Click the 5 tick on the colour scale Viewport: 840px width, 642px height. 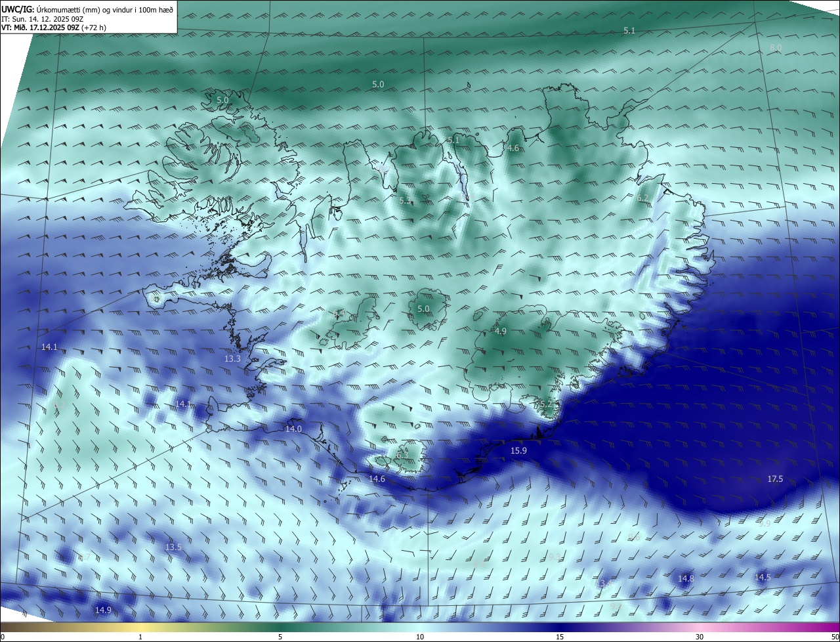[280, 637]
